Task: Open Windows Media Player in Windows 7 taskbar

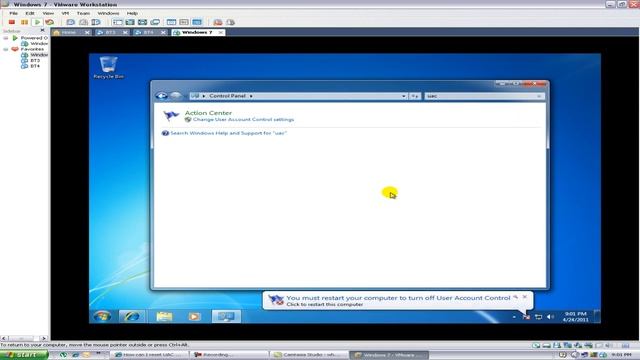Action: pos(194,316)
